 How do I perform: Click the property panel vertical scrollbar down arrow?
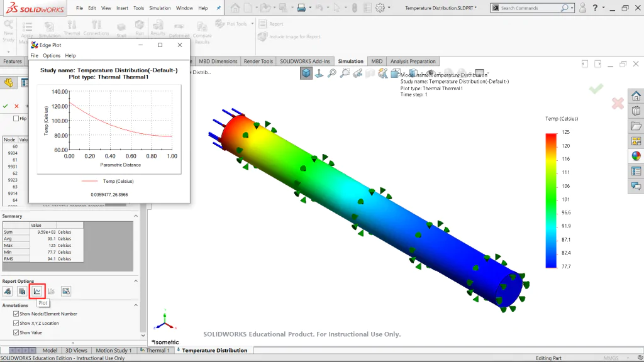[x=143, y=336]
